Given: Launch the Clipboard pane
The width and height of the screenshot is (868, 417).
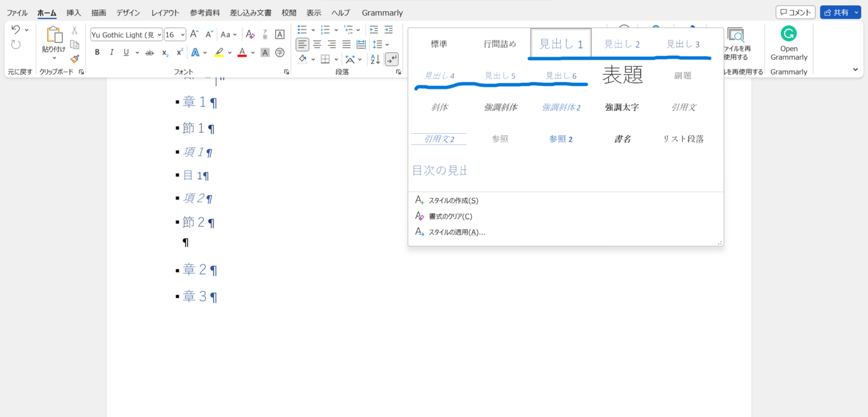Looking at the screenshot, I should click(81, 72).
